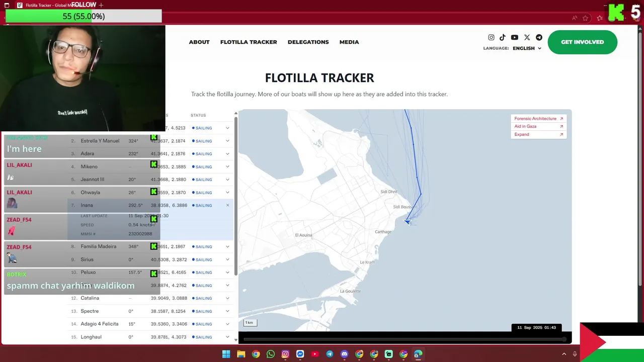Click the 11 Sep 2025 01:43 timestamp label
This screenshot has height=362, width=644.
(x=536, y=327)
